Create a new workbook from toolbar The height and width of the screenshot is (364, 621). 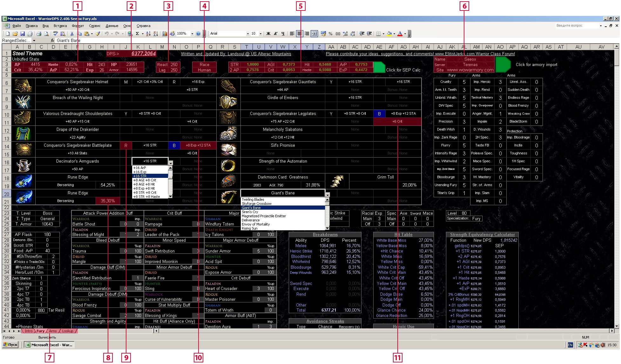pos(8,34)
